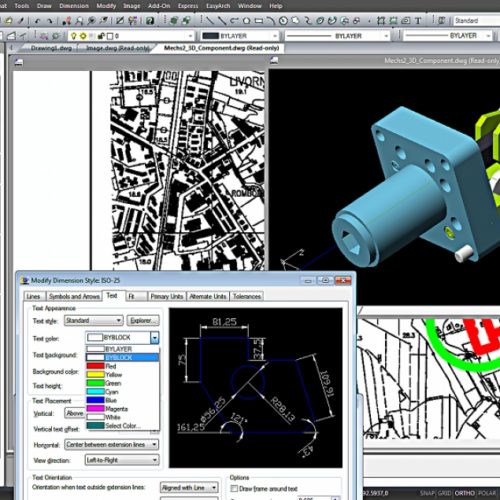Switch to Image.dwg document tab
Screen dimensions: 500x500
point(117,48)
